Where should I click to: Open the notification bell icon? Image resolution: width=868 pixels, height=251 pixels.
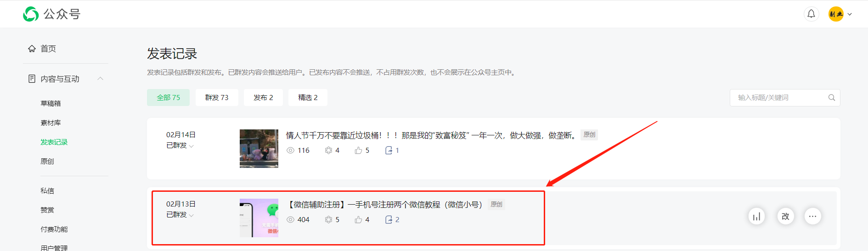pos(811,14)
